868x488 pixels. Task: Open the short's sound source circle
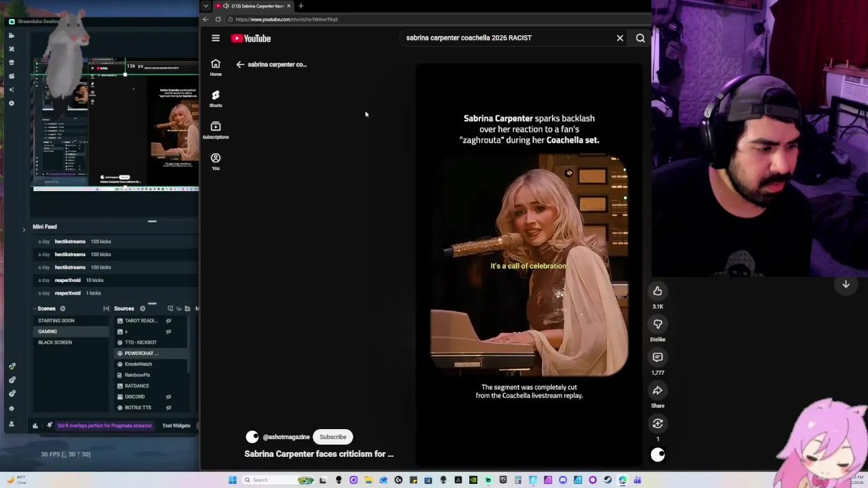point(658,455)
